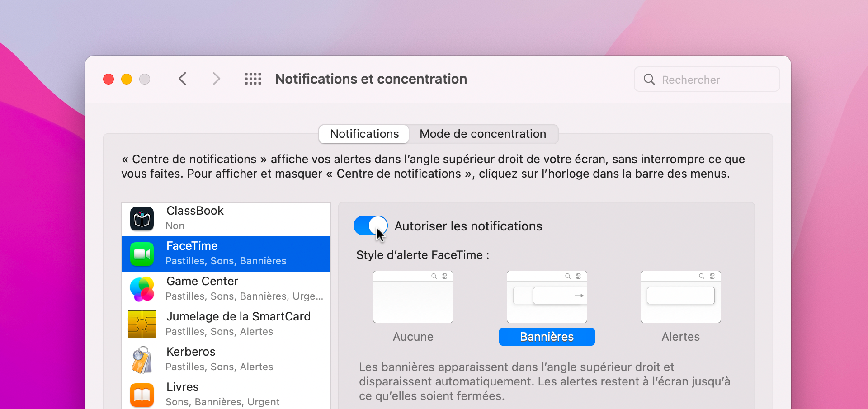Switch to the Notifications tab
868x409 pixels.
[364, 134]
